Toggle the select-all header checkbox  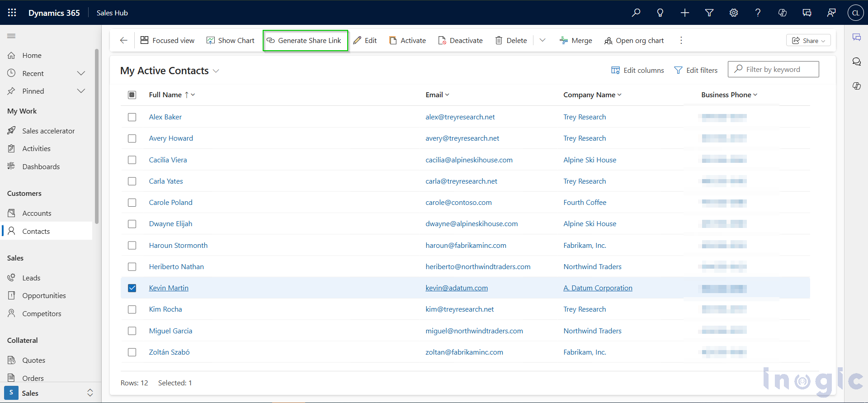132,95
